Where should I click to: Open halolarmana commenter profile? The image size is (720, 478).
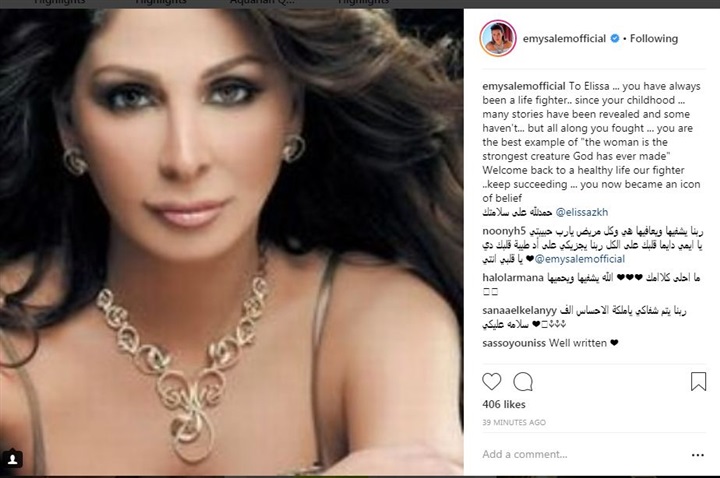(513, 277)
